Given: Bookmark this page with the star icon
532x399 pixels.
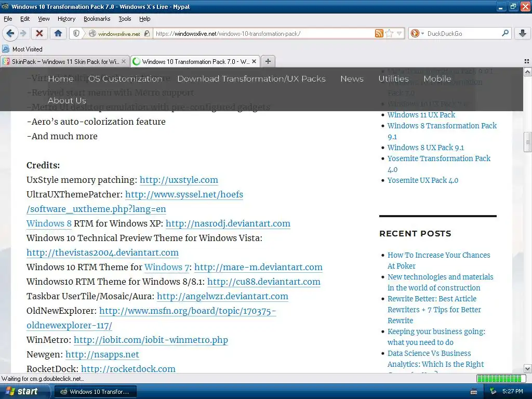Looking at the screenshot, I should point(389,33).
